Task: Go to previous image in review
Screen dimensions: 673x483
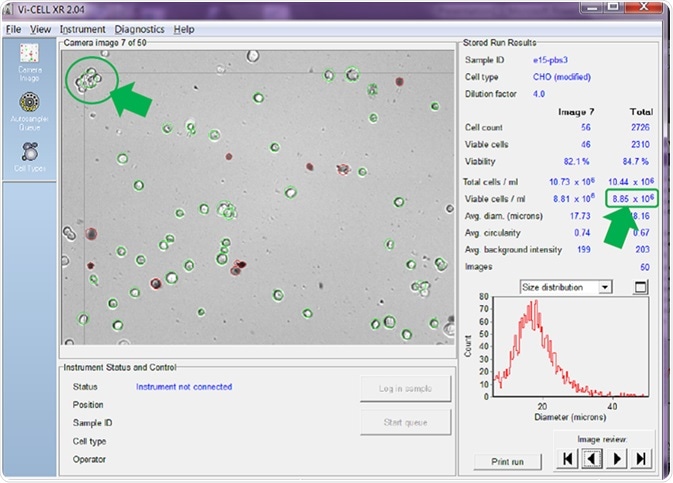Action: click(x=592, y=459)
